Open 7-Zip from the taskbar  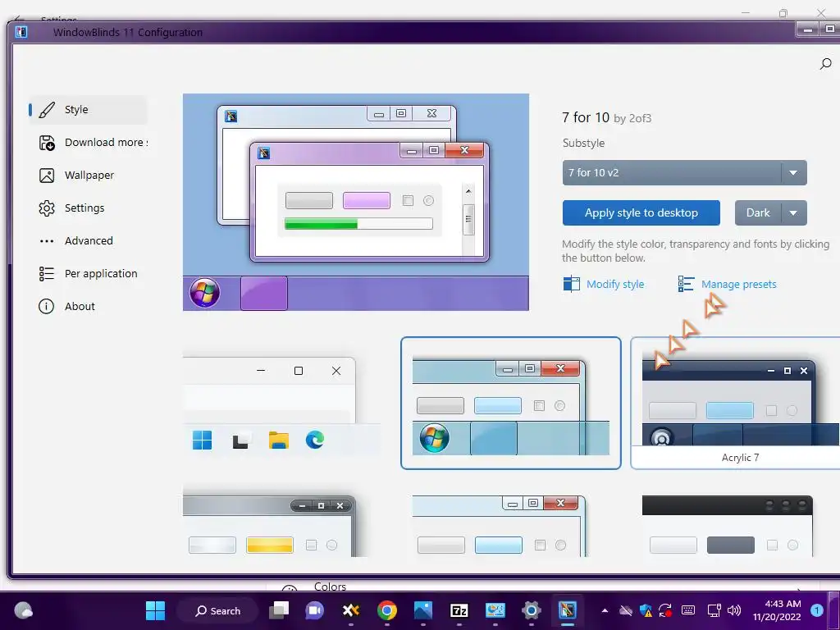pos(459,610)
